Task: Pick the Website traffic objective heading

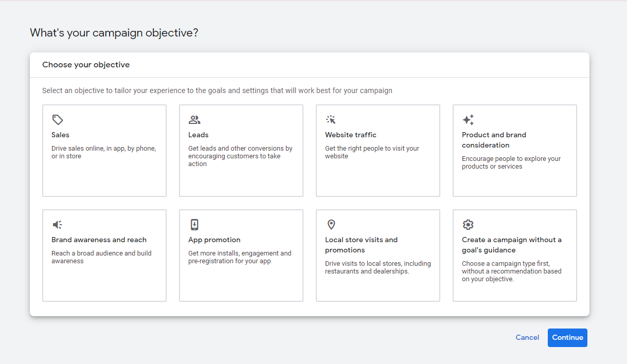Action: tap(351, 135)
